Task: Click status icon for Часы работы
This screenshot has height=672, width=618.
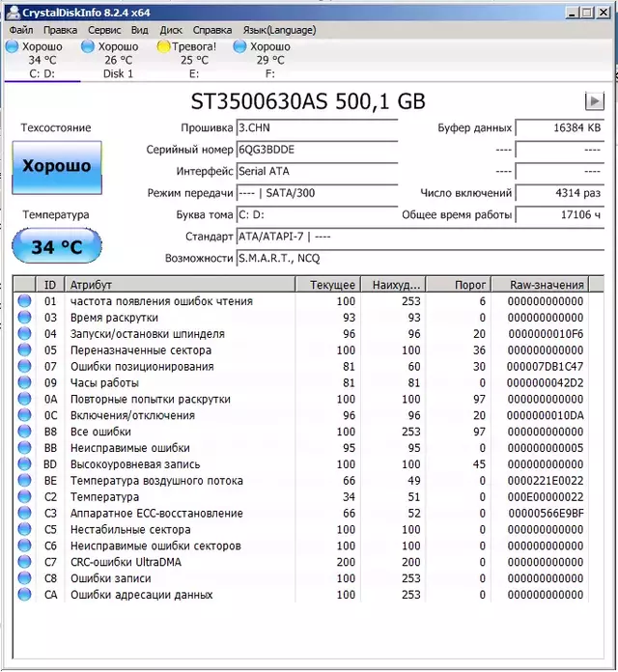Action: 24,382
